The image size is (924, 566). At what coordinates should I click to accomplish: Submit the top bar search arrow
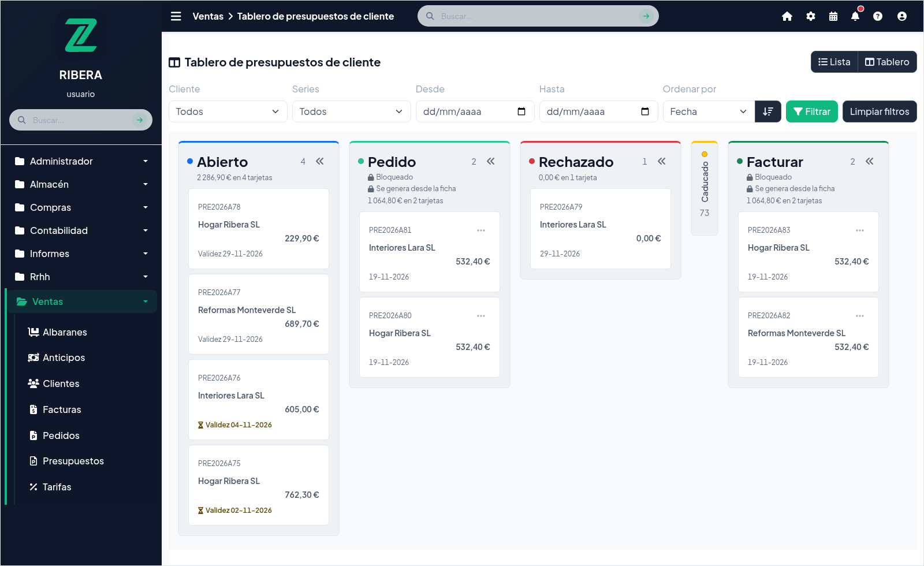click(646, 16)
